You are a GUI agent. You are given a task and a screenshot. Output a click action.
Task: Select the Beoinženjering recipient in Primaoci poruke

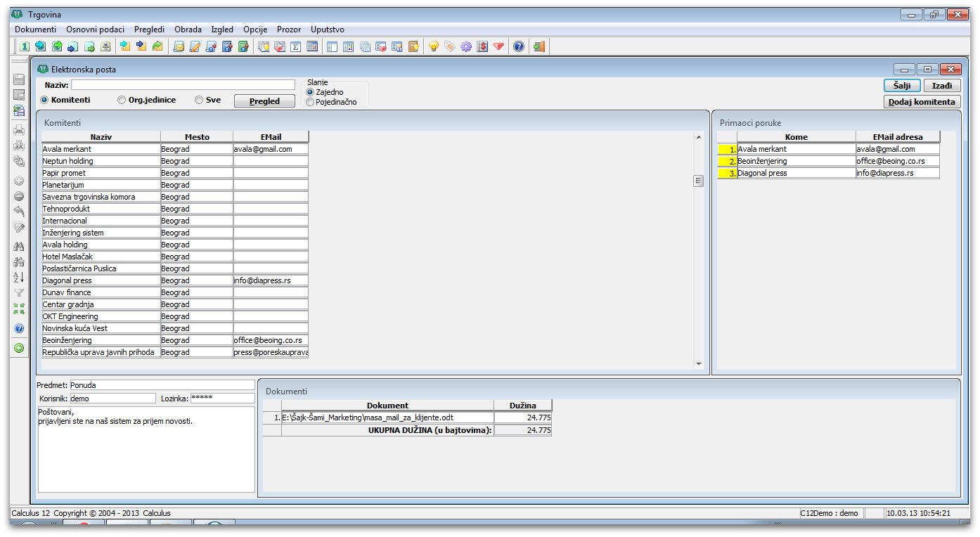(x=828, y=161)
